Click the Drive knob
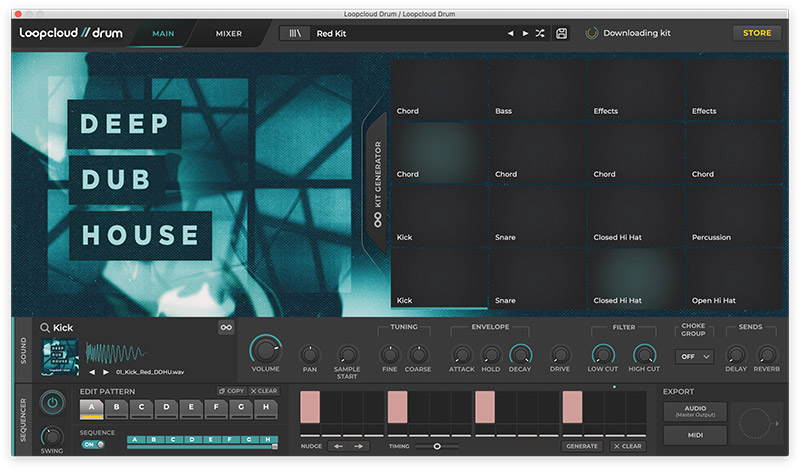 [x=560, y=355]
